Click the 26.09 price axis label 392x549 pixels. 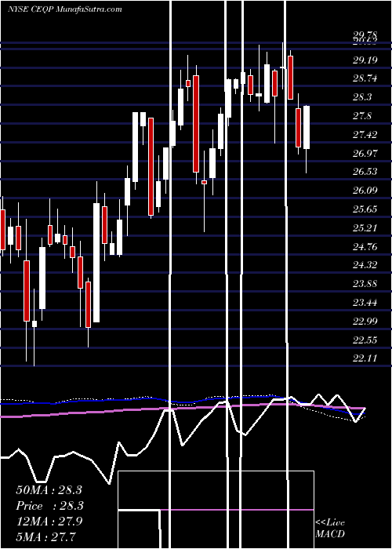365,191
